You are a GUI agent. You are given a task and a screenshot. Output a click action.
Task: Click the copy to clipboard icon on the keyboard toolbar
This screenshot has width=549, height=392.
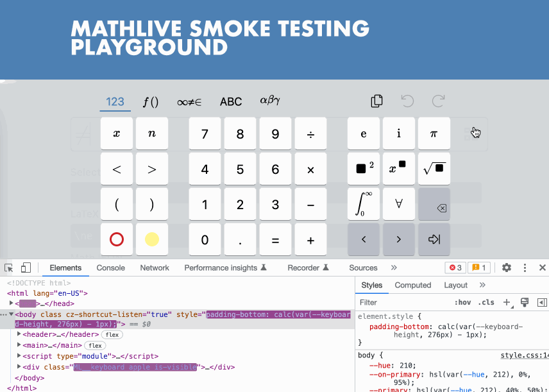pyautogui.click(x=376, y=101)
